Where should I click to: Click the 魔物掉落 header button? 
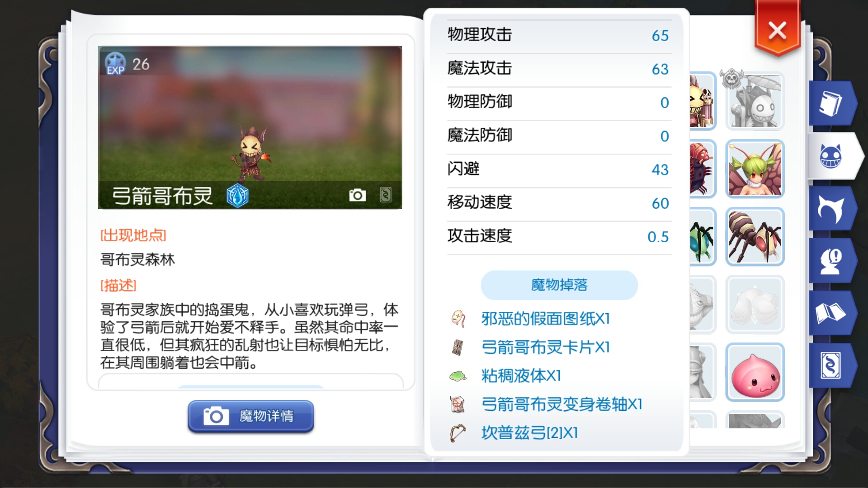pos(559,285)
